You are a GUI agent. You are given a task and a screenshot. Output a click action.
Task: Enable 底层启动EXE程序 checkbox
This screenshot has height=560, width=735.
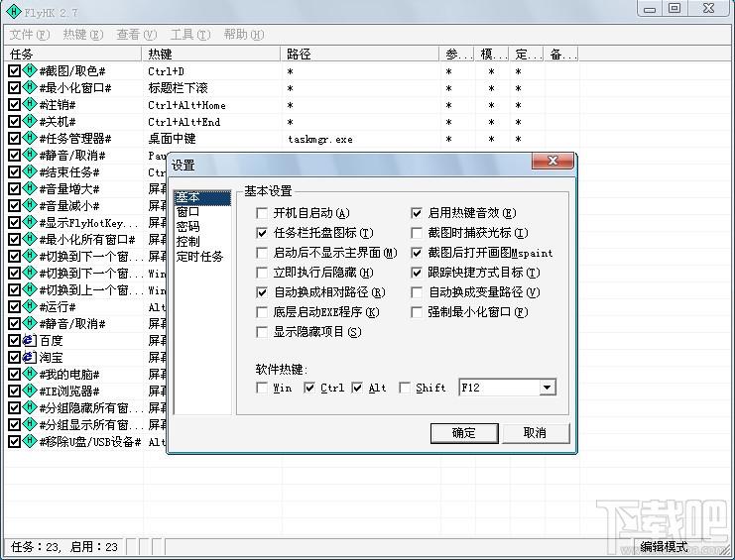pos(262,312)
